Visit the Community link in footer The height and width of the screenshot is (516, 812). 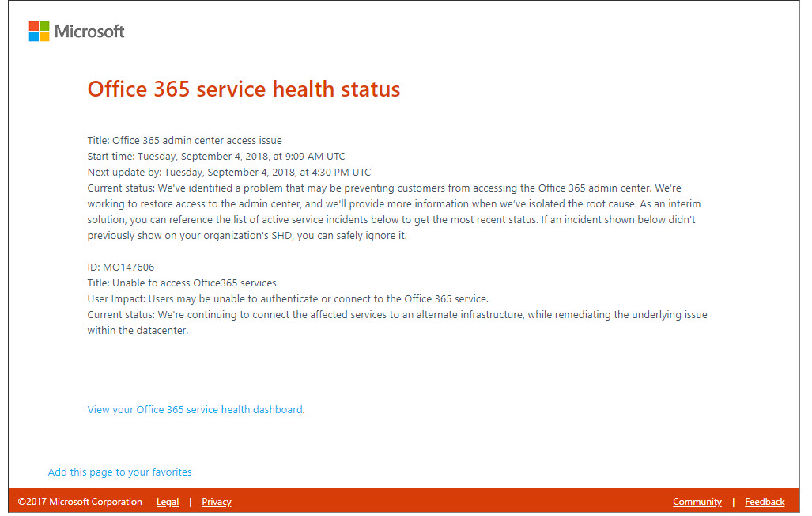pos(697,502)
